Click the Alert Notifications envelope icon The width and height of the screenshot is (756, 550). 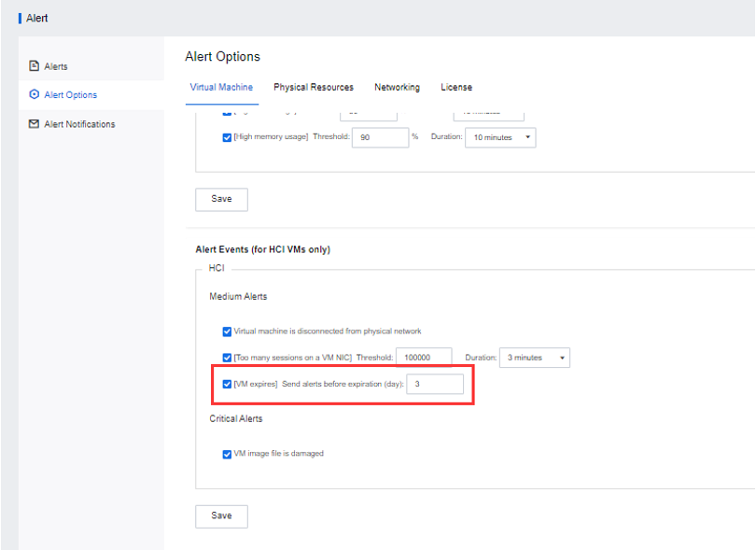pyautogui.click(x=34, y=123)
